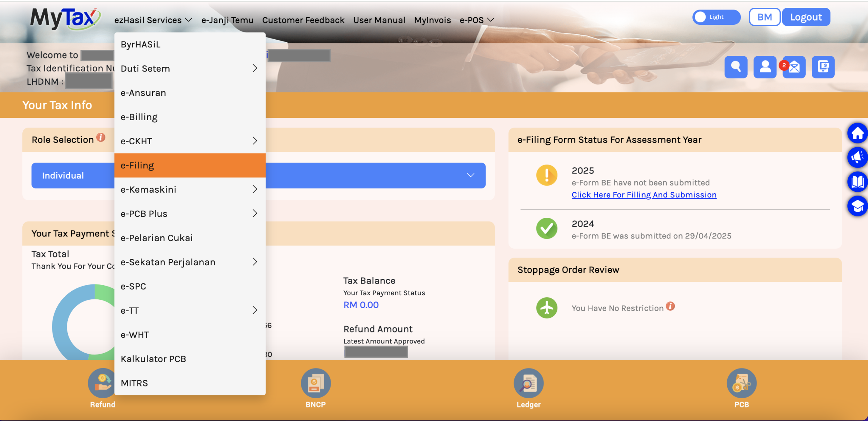
Task: Click the announcement megaphone sidebar icon
Action: [857, 157]
